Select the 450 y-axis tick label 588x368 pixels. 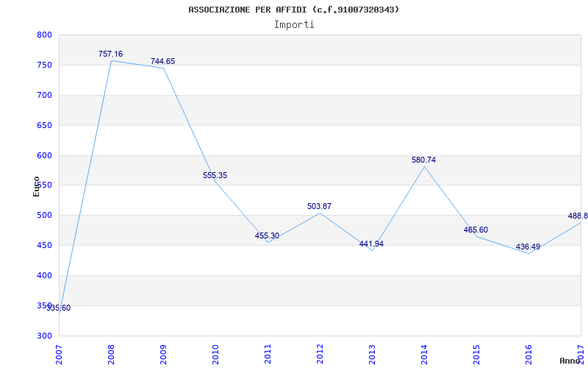(x=44, y=246)
